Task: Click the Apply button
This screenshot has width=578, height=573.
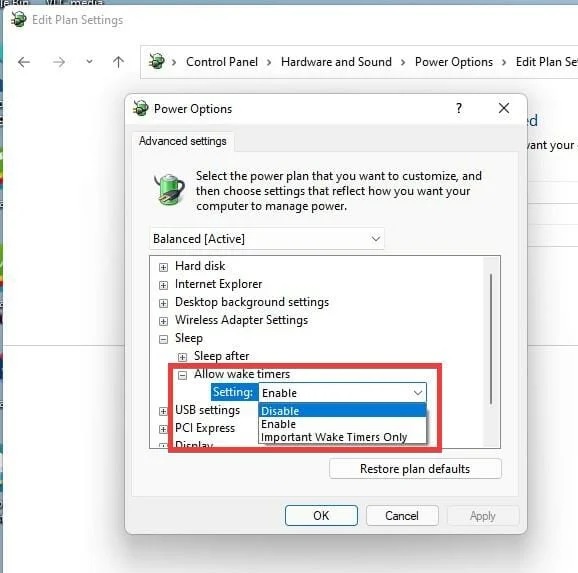Action: pos(483,515)
